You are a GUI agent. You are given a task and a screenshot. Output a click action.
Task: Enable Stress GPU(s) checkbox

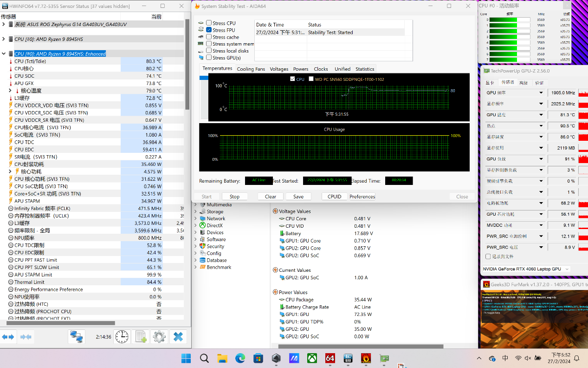[x=209, y=58]
